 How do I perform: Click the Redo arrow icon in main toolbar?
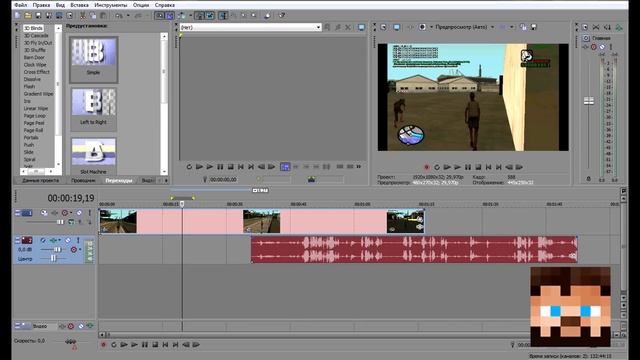(x=138, y=16)
